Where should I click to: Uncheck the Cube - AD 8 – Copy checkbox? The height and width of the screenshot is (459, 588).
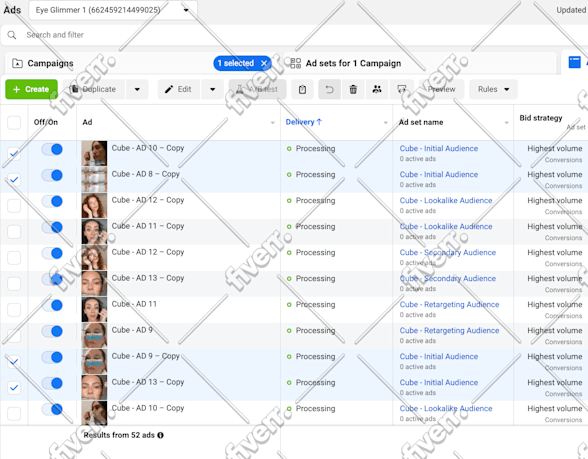point(14,180)
